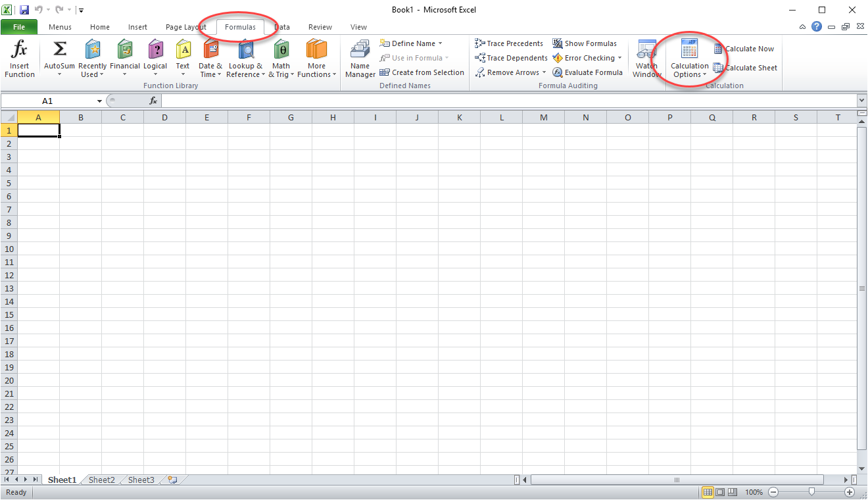Expand the formula bar

click(862, 101)
